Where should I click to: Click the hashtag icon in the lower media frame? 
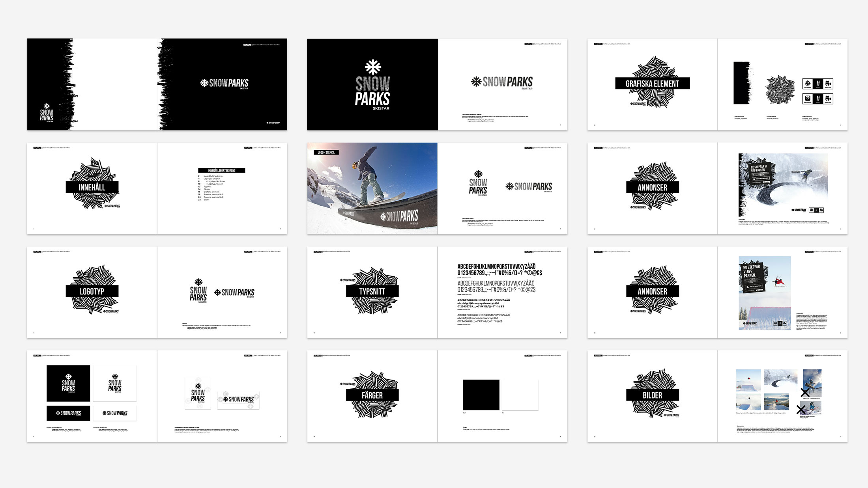818,98
